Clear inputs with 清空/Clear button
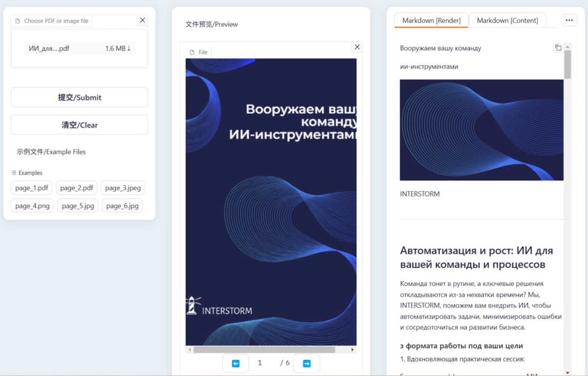Image resolution: width=588 pixels, height=376 pixels. pos(79,125)
